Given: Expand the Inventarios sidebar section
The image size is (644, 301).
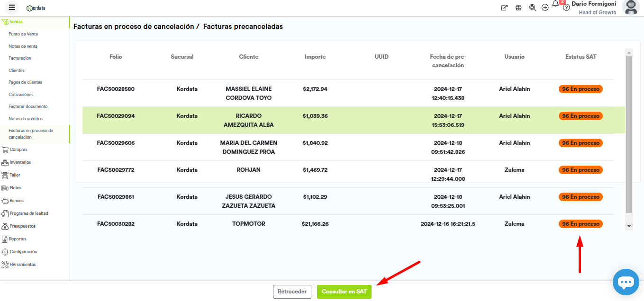Looking at the screenshot, I should point(20,162).
